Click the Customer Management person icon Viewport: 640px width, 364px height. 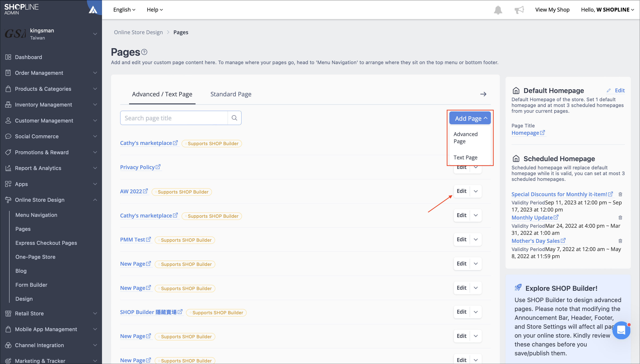click(8, 121)
